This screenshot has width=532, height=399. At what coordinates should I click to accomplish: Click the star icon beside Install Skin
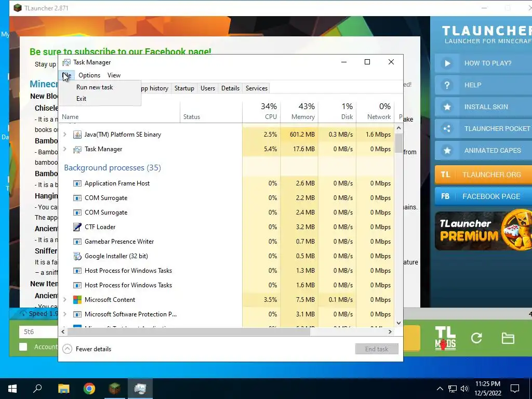coord(447,107)
